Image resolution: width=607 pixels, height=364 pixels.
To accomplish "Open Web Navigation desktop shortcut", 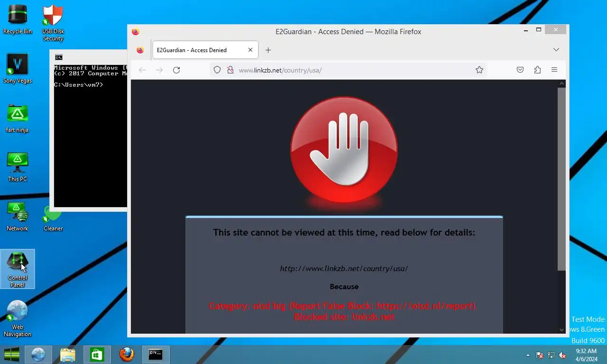I will click(x=18, y=318).
